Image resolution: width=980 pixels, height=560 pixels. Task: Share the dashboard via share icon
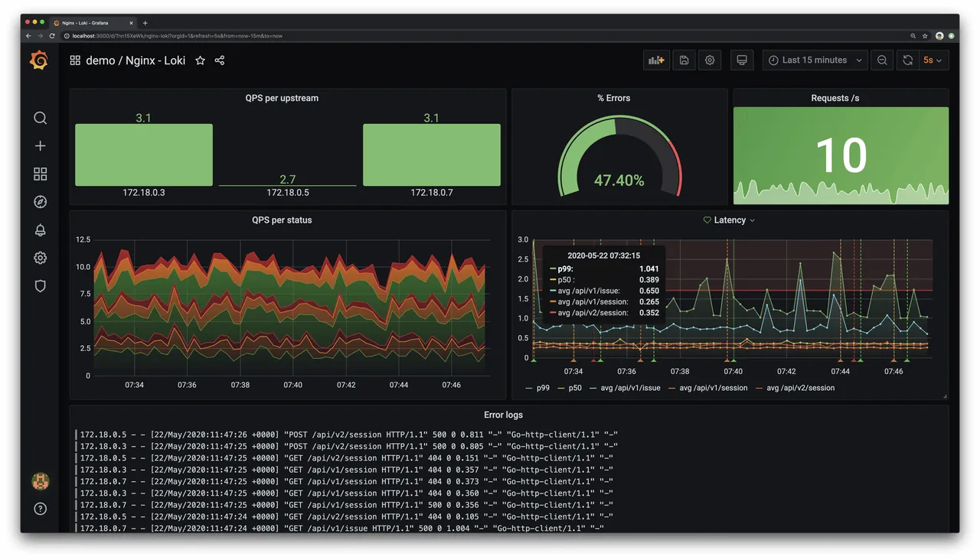(x=220, y=60)
